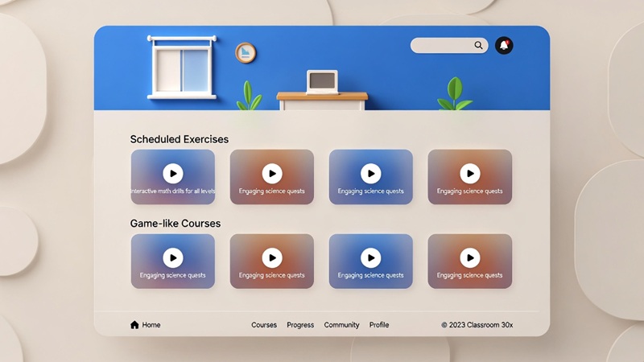The image size is (644, 362).
Task: Start the fourth Scheduled Exercises video
Action: (x=469, y=173)
